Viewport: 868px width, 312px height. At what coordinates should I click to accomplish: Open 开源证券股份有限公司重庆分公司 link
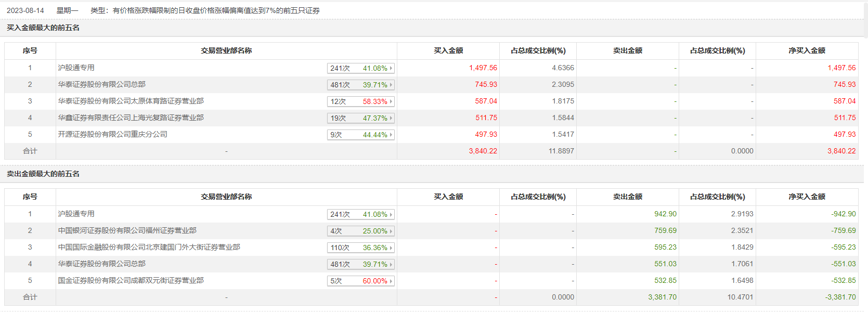112,134
